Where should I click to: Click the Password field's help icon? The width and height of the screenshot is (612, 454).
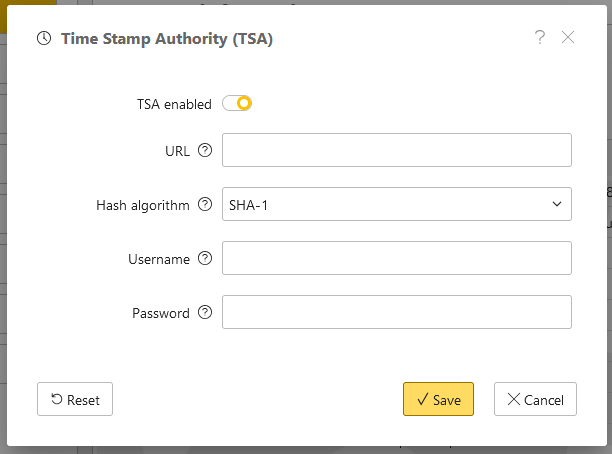click(205, 312)
